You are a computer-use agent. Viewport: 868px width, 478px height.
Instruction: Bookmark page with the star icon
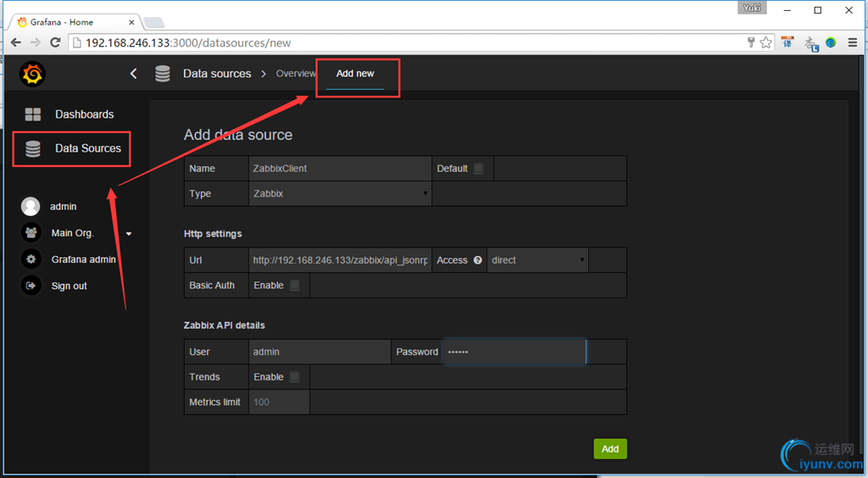pyautogui.click(x=765, y=42)
